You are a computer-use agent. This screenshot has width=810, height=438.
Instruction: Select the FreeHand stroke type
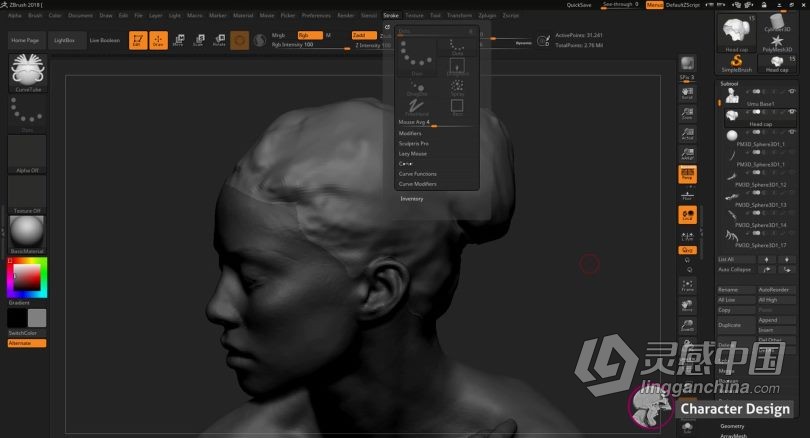pyautogui.click(x=416, y=107)
